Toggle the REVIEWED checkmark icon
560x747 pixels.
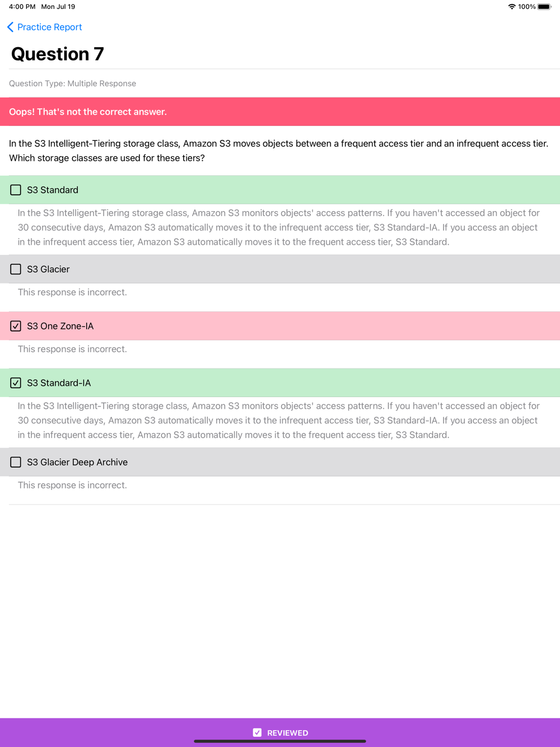click(x=257, y=732)
